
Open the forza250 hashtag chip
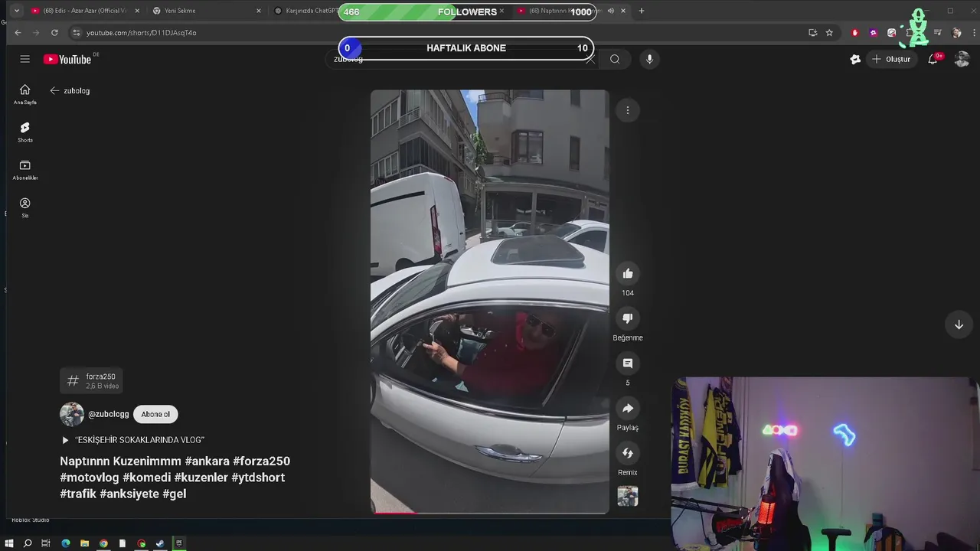91,380
